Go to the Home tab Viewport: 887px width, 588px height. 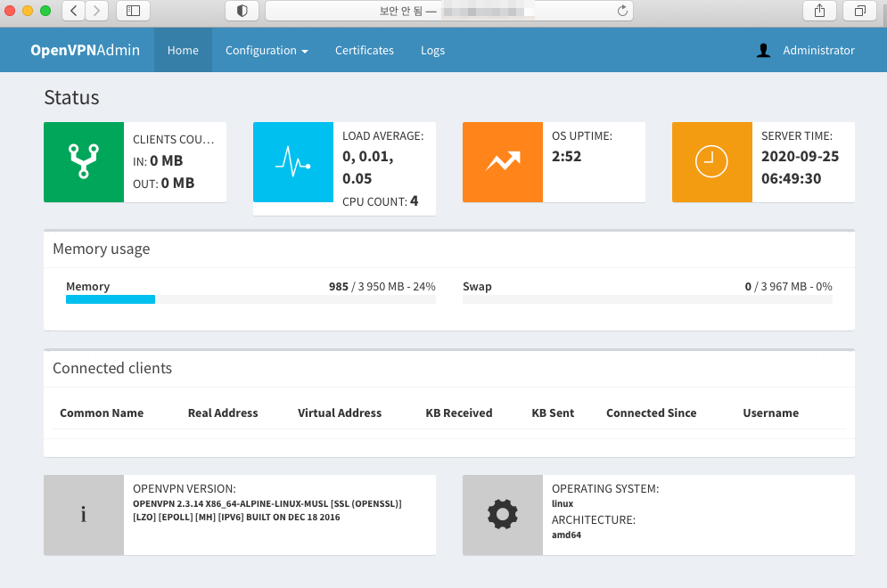183,50
